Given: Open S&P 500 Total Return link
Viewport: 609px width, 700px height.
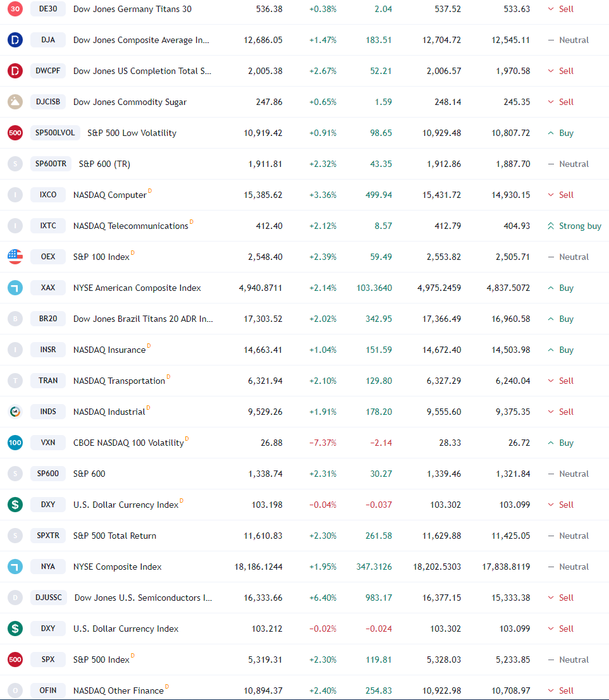Looking at the screenshot, I should pyautogui.click(x=114, y=536).
